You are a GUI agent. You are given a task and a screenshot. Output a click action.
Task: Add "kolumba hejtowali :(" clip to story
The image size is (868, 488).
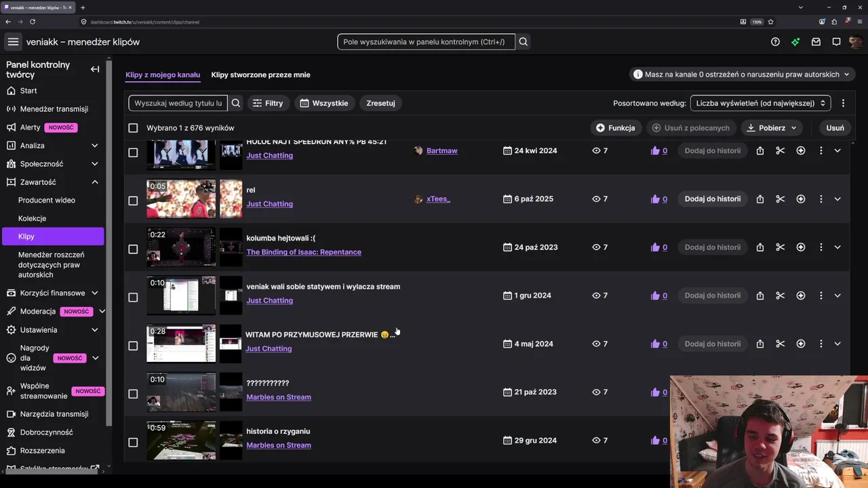click(713, 247)
